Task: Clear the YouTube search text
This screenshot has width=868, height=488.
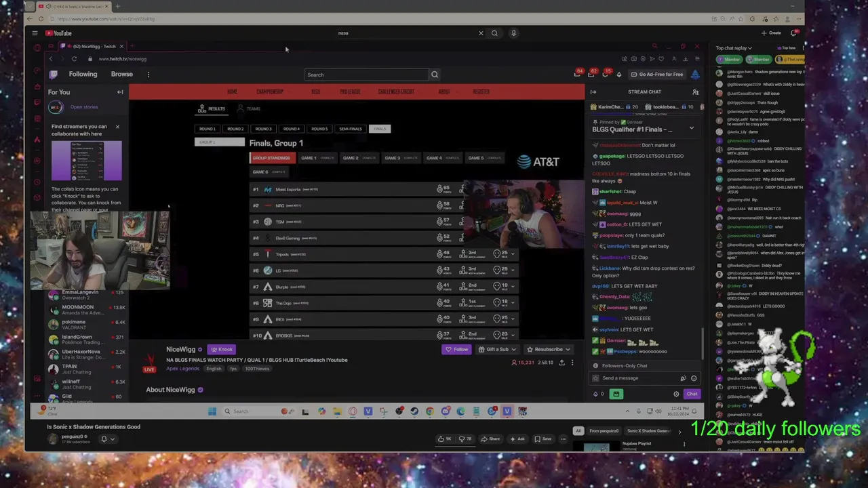Action: (481, 33)
